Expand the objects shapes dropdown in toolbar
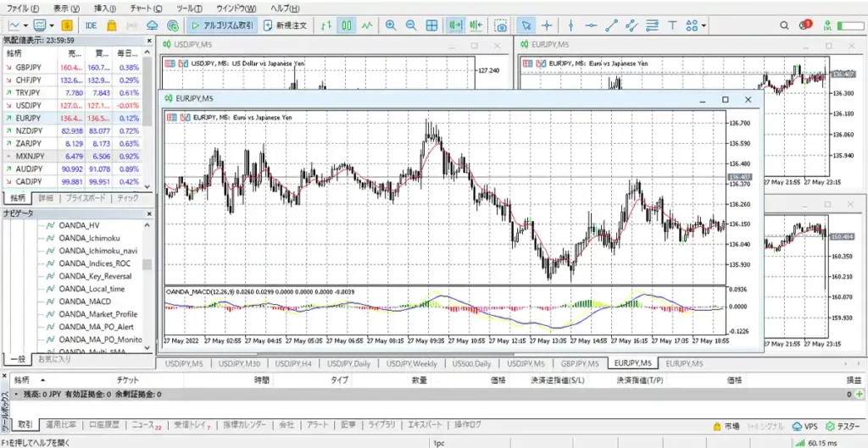 point(704,25)
